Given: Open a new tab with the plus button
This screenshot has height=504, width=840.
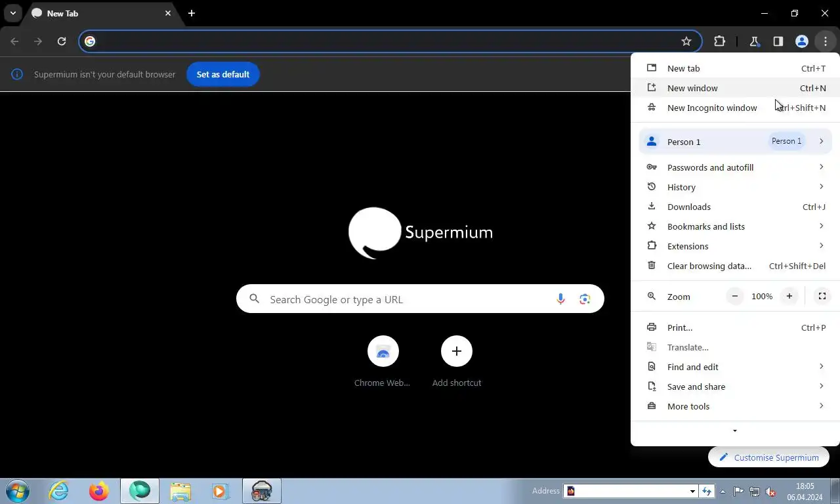Looking at the screenshot, I should pyautogui.click(x=191, y=13).
